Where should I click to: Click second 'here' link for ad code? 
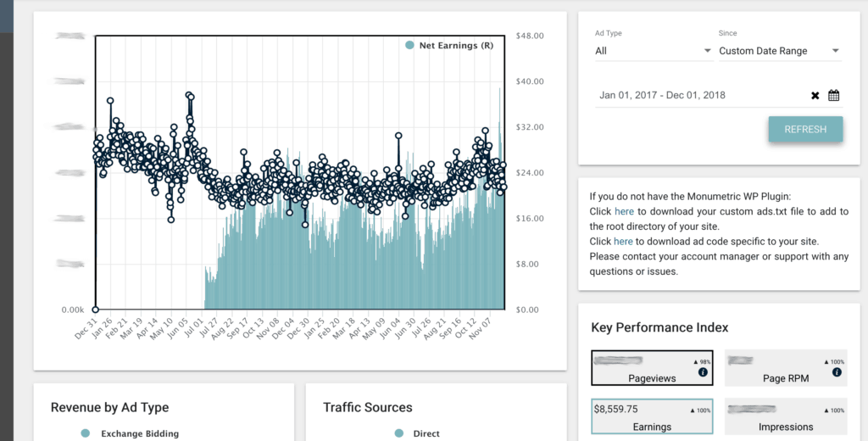[x=623, y=242]
